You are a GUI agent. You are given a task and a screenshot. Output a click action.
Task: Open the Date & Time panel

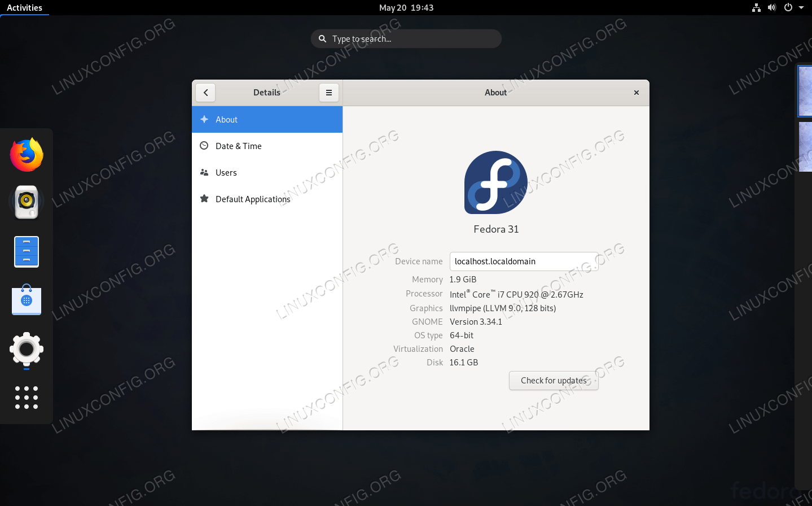267,146
